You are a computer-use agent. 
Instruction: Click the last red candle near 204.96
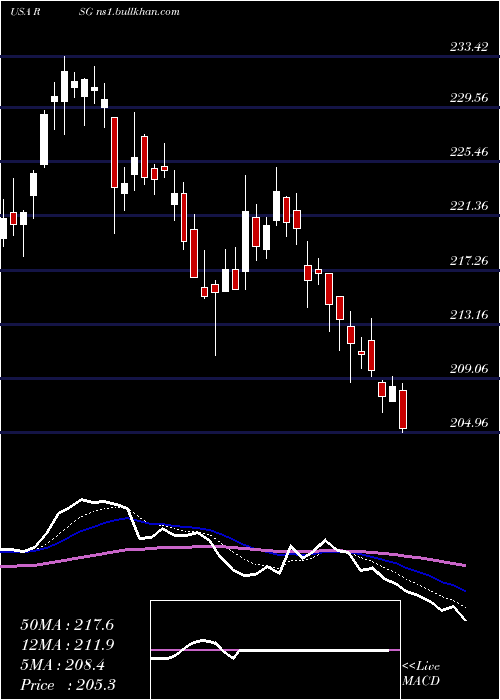coord(403,409)
